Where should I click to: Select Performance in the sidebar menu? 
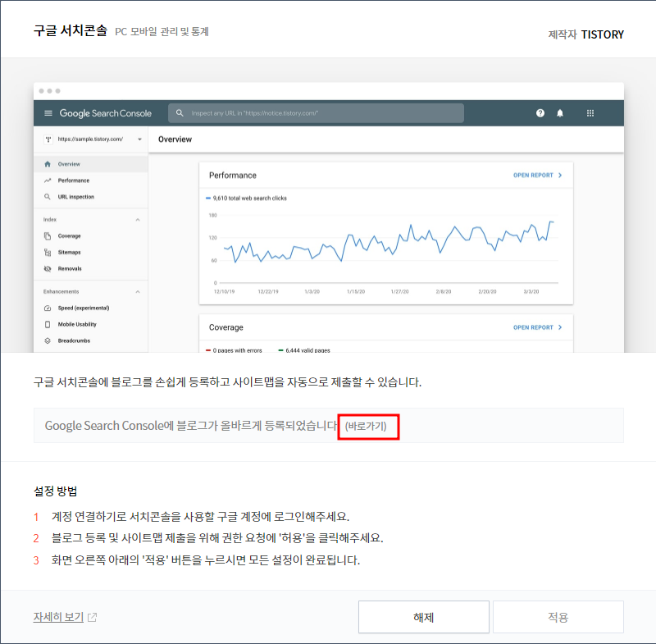[72, 180]
